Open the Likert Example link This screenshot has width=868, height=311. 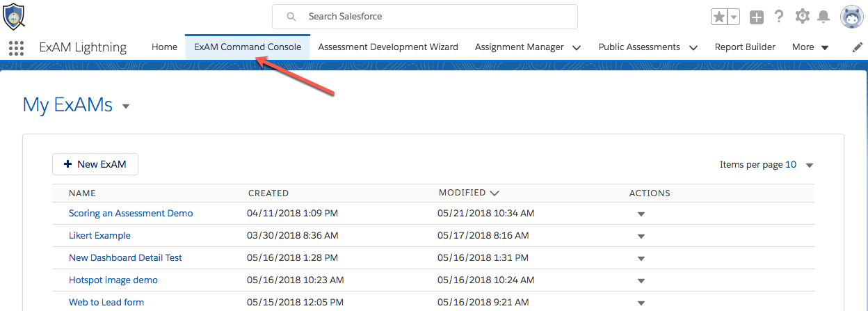pos(99,235)
